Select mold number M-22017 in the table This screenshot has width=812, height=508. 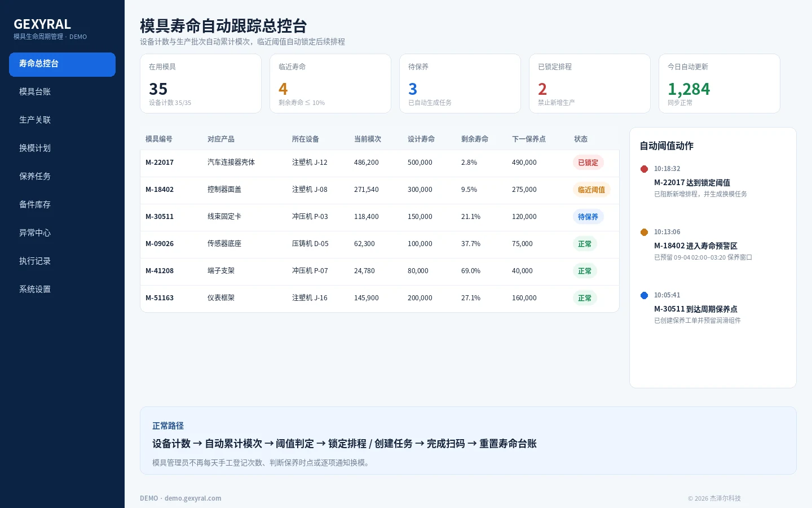click(x=160, y=163)
